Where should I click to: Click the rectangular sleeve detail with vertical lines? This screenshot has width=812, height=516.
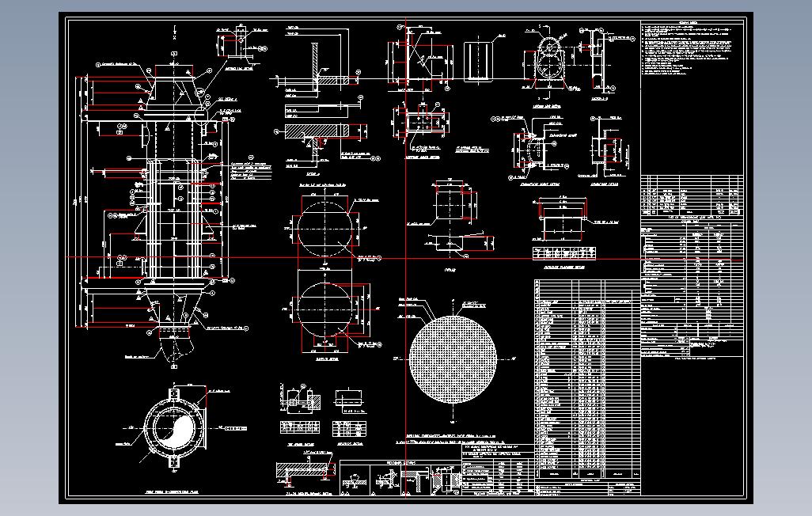click(478, 62)
